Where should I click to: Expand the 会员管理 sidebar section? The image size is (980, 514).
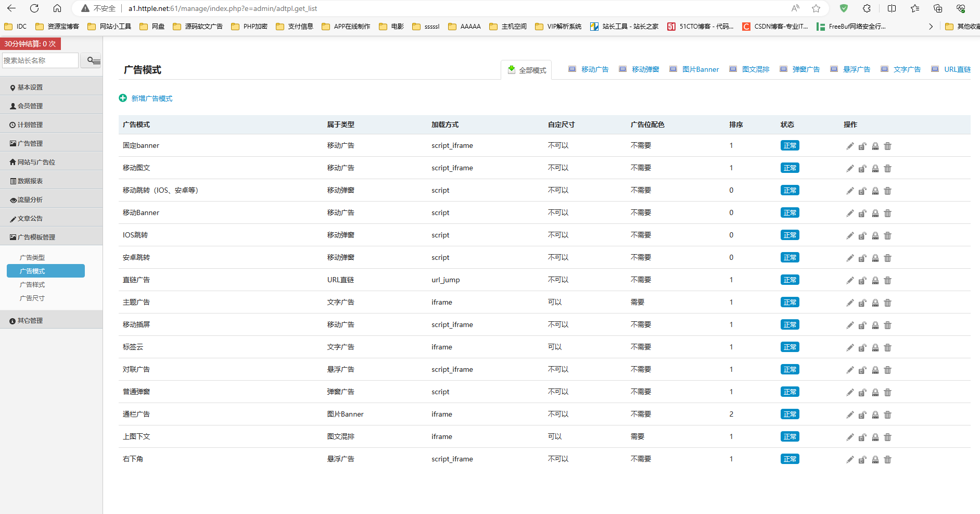51,106
